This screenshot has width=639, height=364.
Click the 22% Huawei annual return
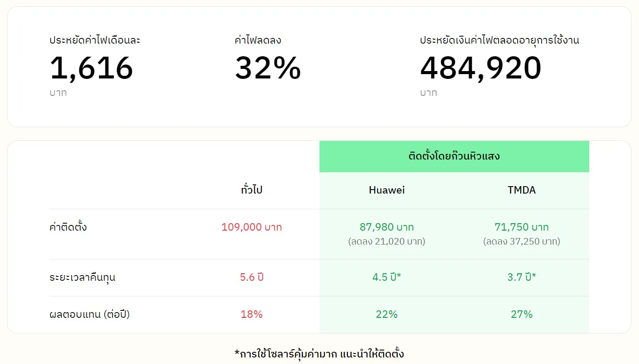tap(387, 314)
